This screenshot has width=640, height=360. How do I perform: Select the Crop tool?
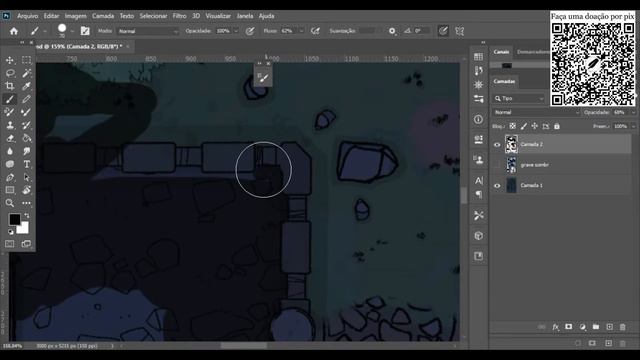[10, 86]
